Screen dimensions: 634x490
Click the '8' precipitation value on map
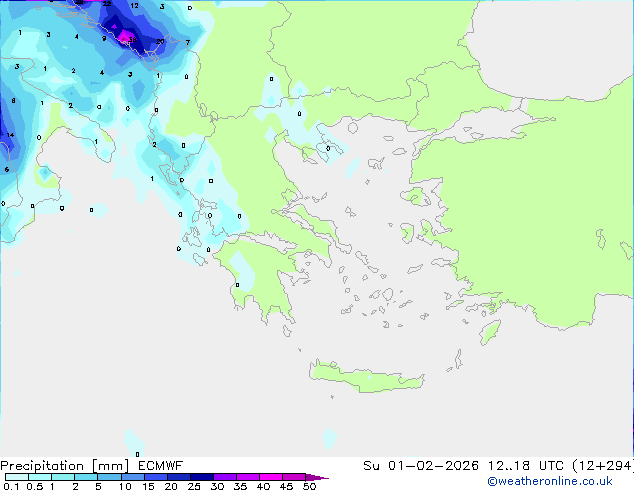(13, 101)
